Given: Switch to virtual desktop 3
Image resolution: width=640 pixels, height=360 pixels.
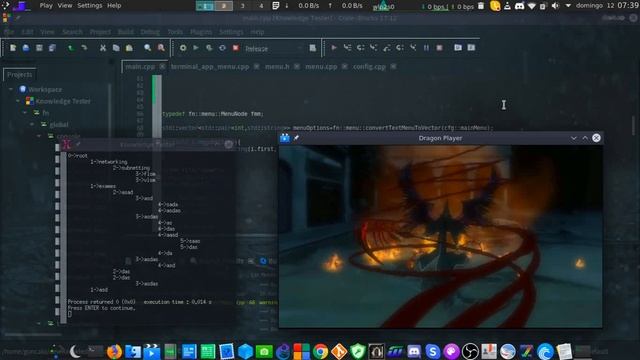Looking at the screenshot, I should tap(242, 6).
